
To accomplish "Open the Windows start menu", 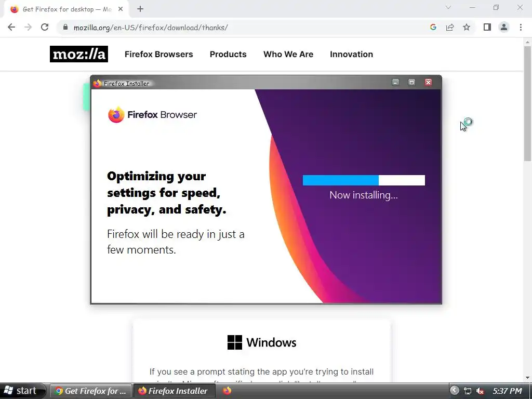I will point(22,391).
